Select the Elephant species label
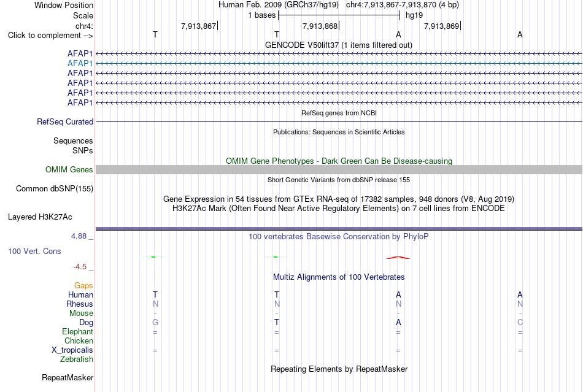Viewport: 583px width, 392px height. (x=77, y=332)
